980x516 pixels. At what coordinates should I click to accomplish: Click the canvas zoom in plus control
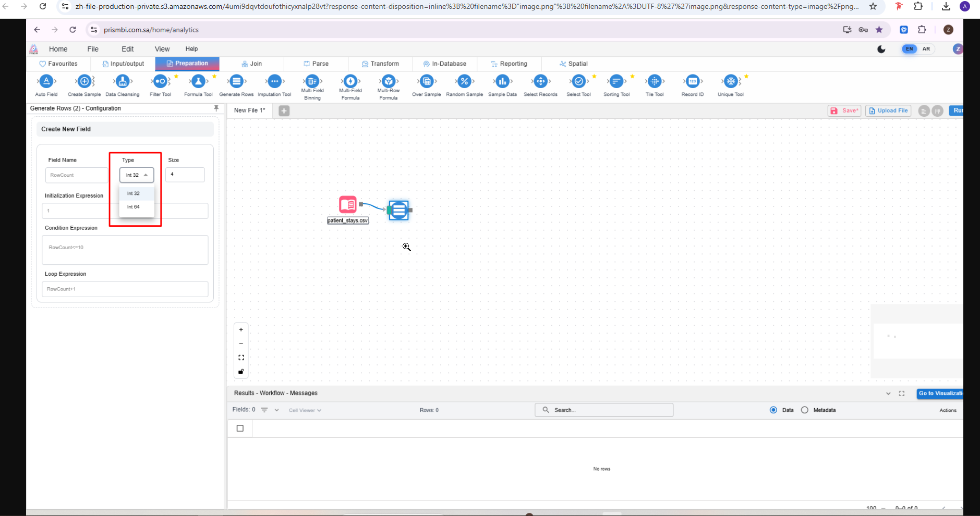click(241, 329)
